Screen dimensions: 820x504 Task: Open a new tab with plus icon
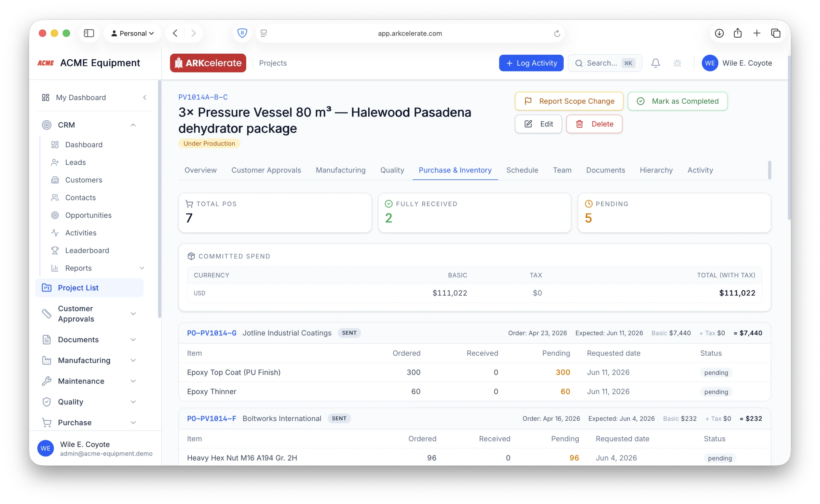757,33
